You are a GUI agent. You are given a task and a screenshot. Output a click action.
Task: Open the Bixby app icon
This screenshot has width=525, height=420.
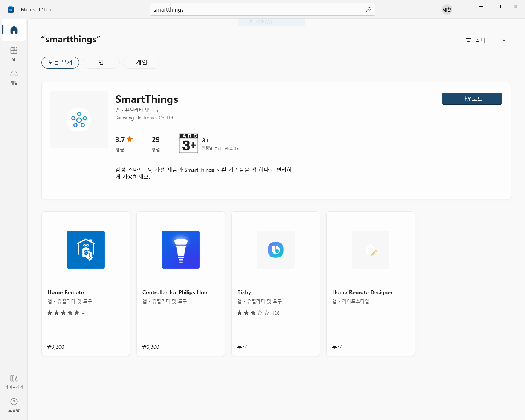click(276, 250)
